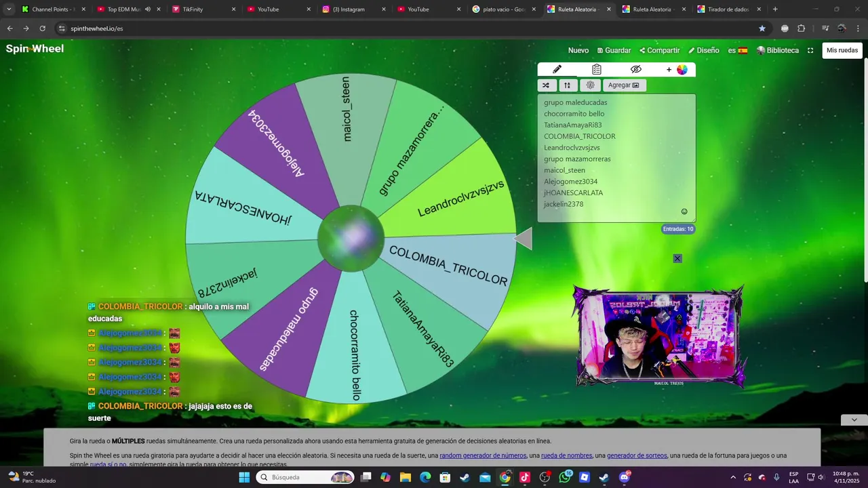Open WhatsApp from taskbar
The width and height of the screenshot is (868, 488).
click(565, 477)
